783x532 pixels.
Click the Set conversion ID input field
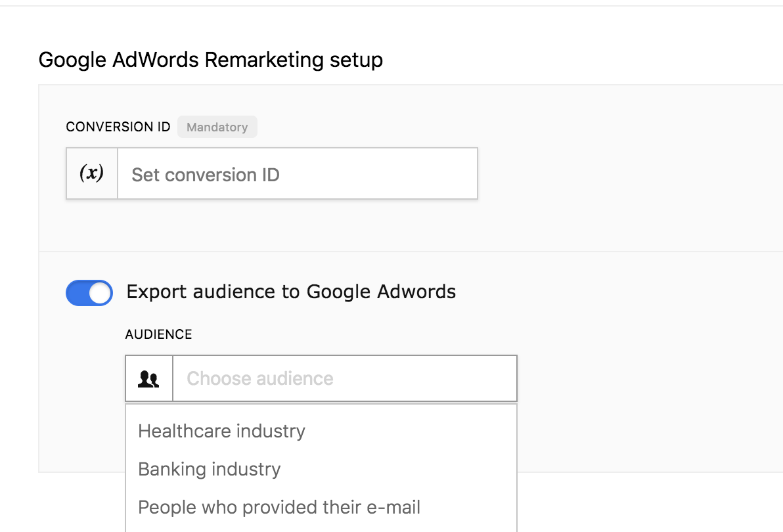tap(298, 173)
